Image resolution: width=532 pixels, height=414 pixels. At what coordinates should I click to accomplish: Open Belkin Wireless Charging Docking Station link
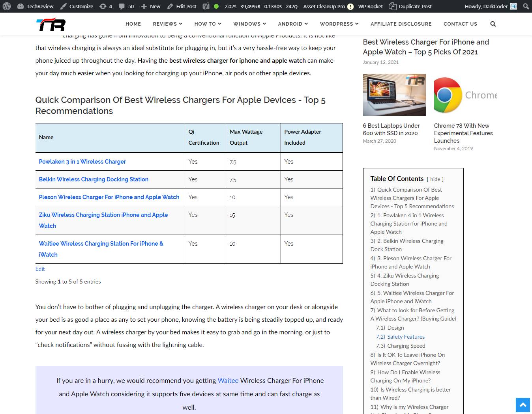[94, 179]
